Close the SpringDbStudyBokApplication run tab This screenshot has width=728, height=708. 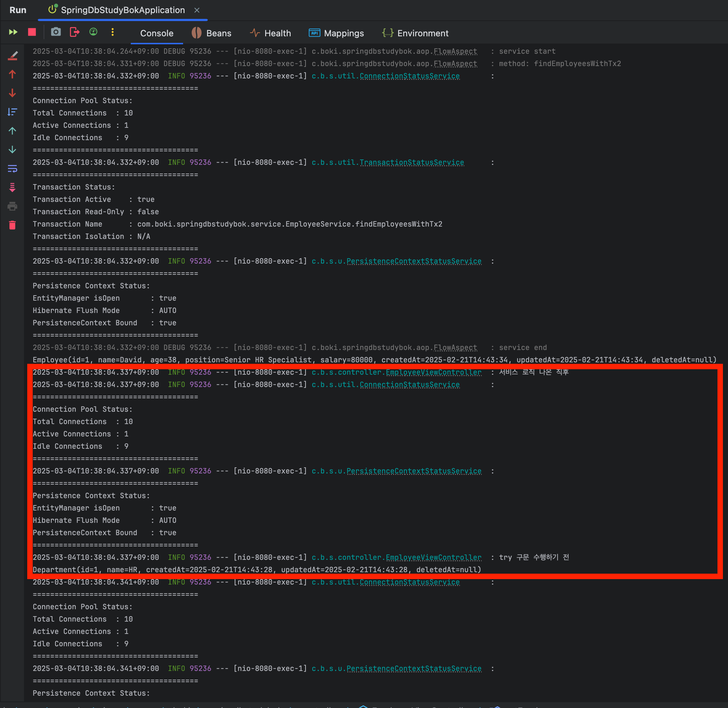tap(197, 11)
